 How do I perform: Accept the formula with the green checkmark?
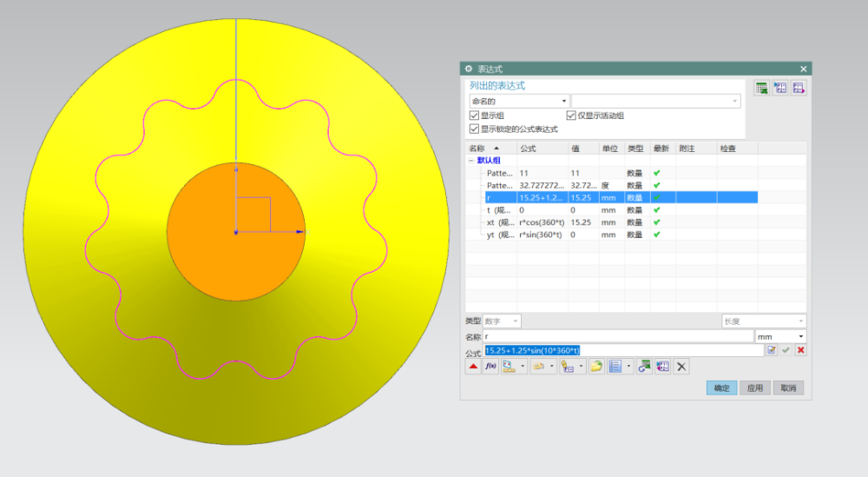coord(786,350)
